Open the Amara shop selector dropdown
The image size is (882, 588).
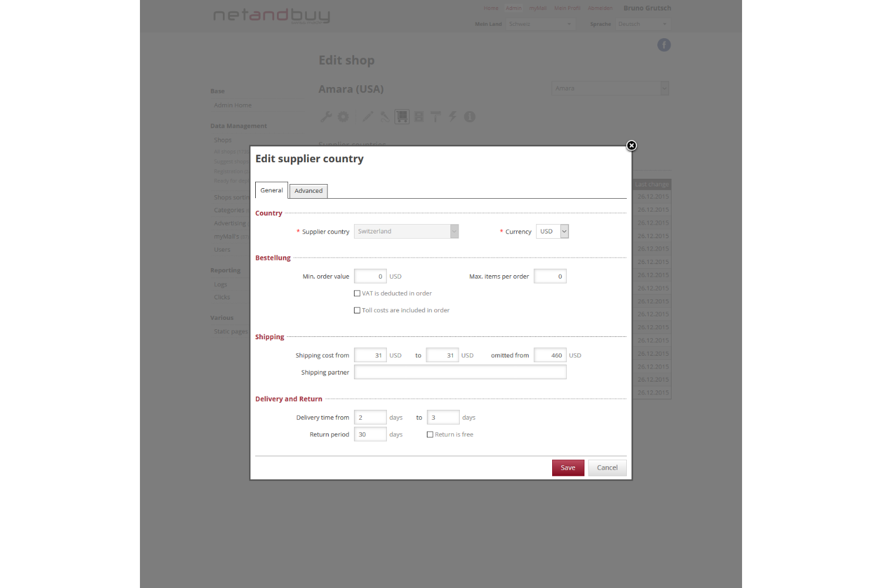[x=664, y=88]
